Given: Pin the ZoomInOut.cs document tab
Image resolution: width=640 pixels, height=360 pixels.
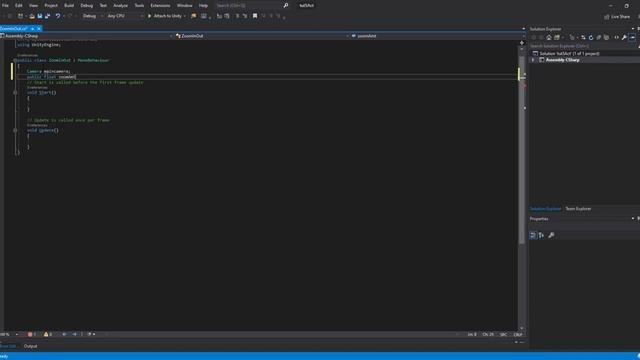Looking at the screenshot, I should [x=32, y=29].
